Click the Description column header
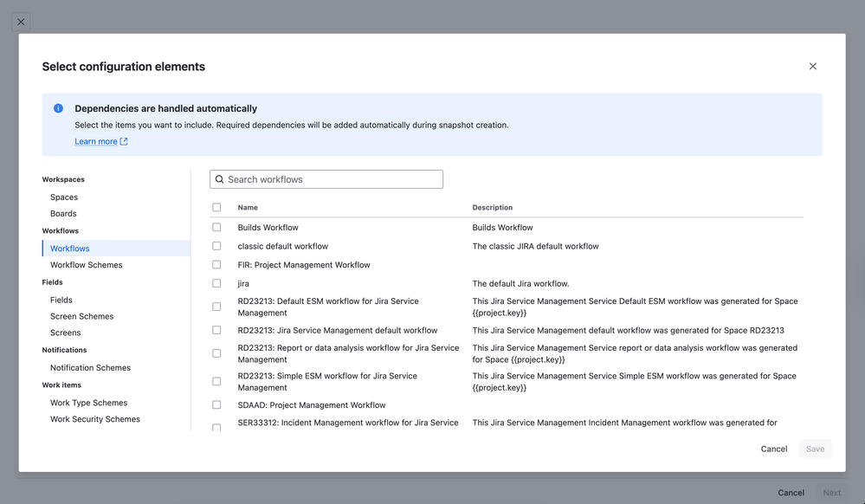This screenshot has width=865, height=504. [493, 208]
